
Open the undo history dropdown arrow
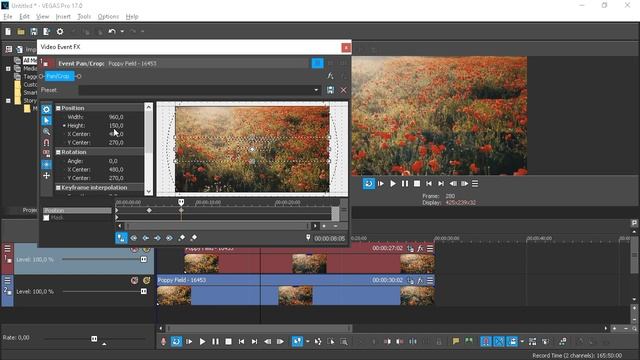[122, 31]
